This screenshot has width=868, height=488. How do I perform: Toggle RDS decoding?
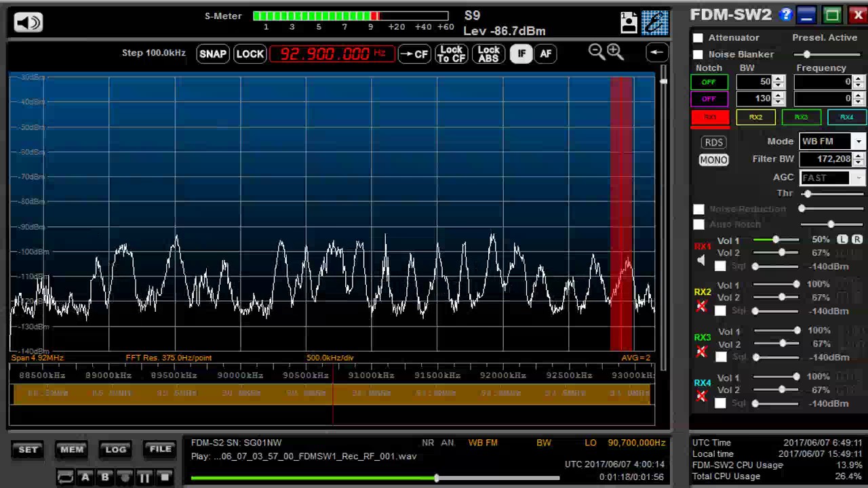click(713, 142)
